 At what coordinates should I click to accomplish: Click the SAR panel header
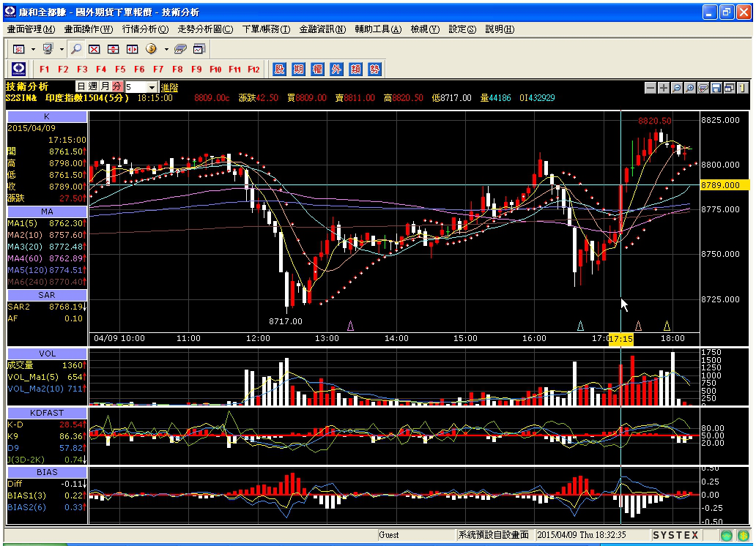pos(47,295)
